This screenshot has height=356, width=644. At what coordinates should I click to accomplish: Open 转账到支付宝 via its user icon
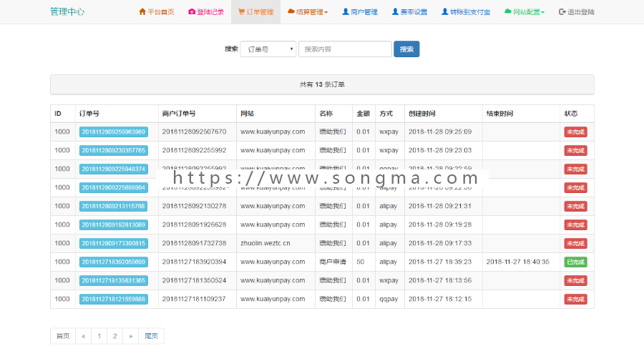point(445,11)
